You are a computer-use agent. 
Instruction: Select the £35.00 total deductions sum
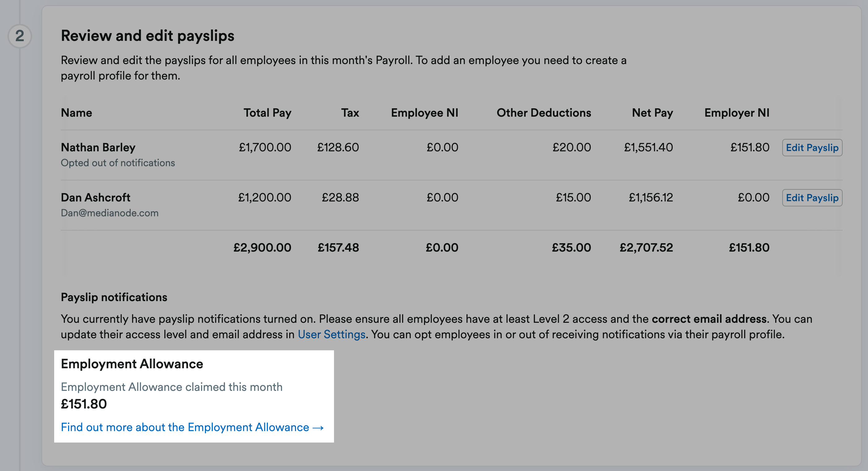click(571, 248)
